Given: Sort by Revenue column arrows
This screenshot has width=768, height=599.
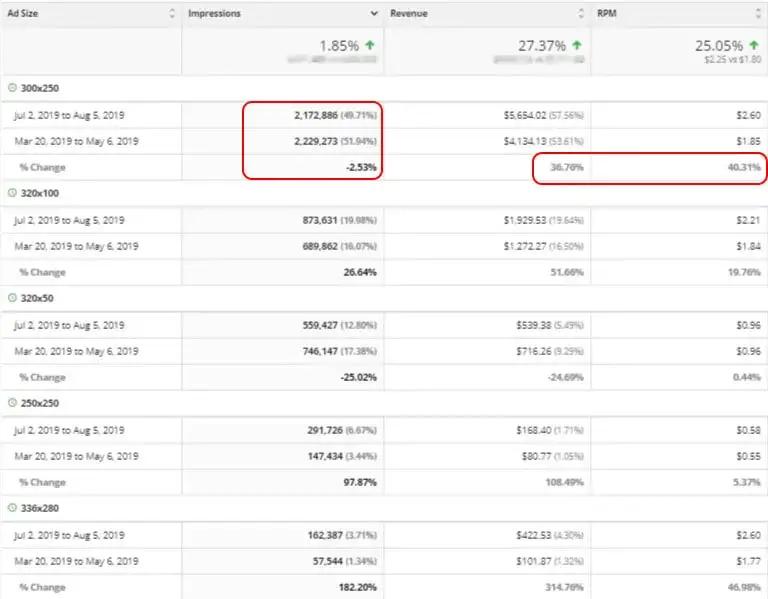Looking at the screenshot, I should click(x=581, y=13).
